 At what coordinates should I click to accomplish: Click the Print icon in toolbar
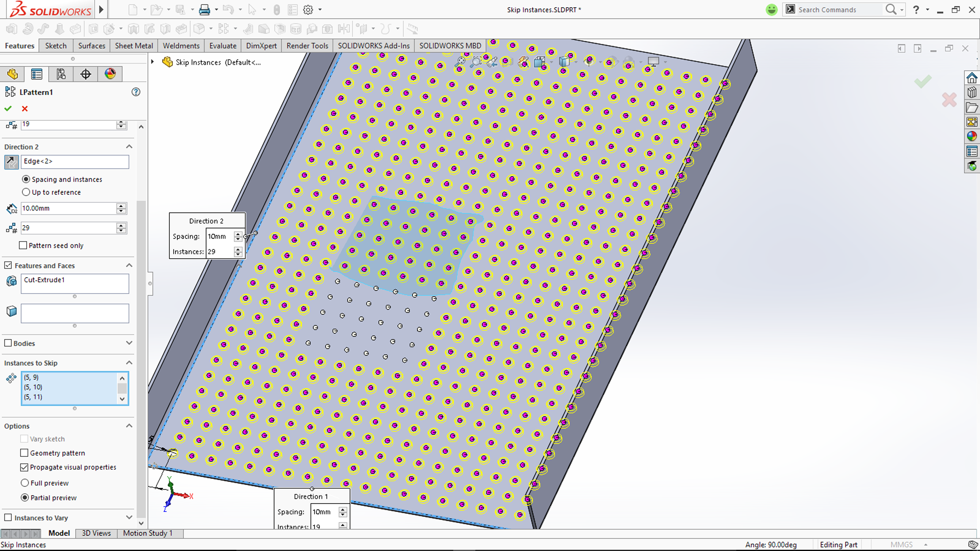coord(204,10)
